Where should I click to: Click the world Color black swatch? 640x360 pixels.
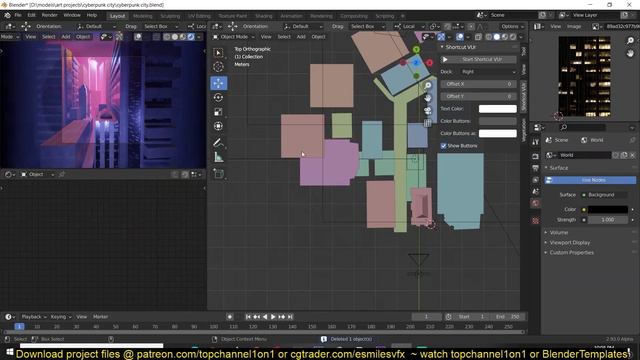[608, 209]
